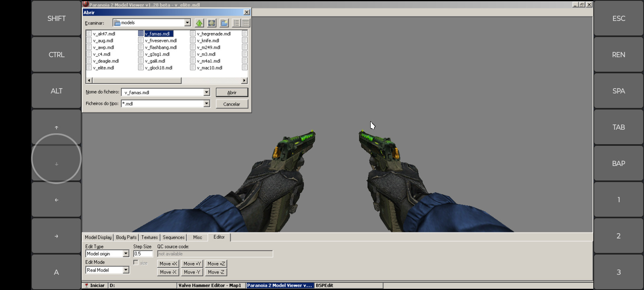Toggle the size checkbox in Editor tab
The height and width of the screenshot is (290, 644).
coord(136,263)
